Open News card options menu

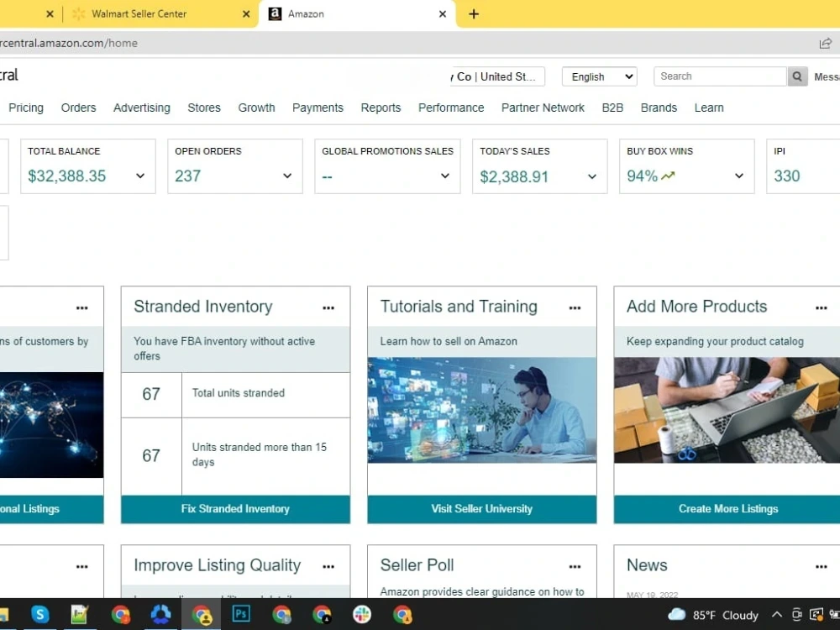point(822,567)
